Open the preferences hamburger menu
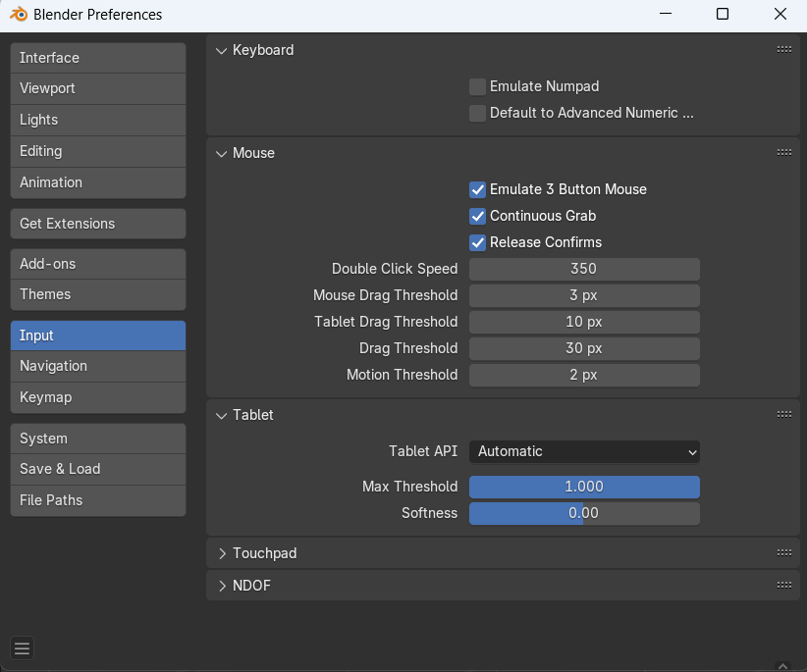Image resolution: width=807 pixels, height=672 pixels. click(22, 648)
